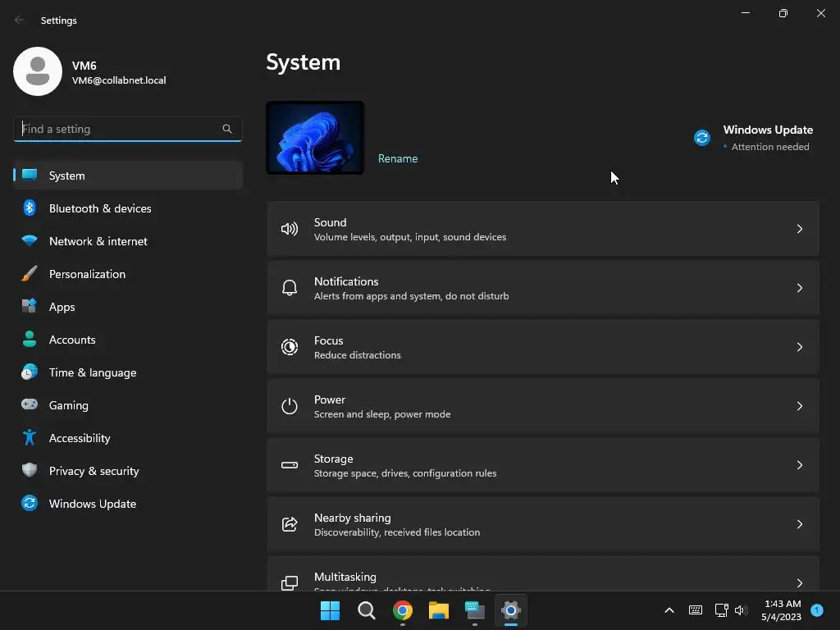Viewport: 840px width, 630px height.
Task: Expand Storage settings chevron
Action: [x=799, y=465]
